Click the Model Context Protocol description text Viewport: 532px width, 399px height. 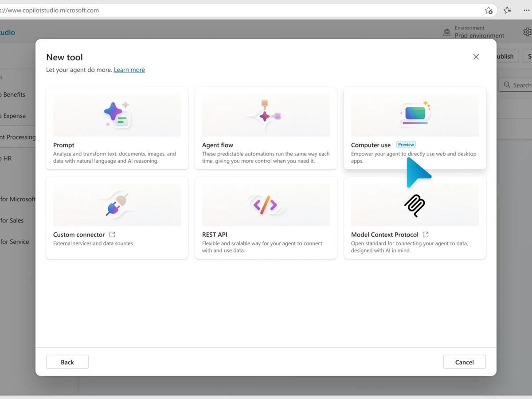click(x=409, y=247)
